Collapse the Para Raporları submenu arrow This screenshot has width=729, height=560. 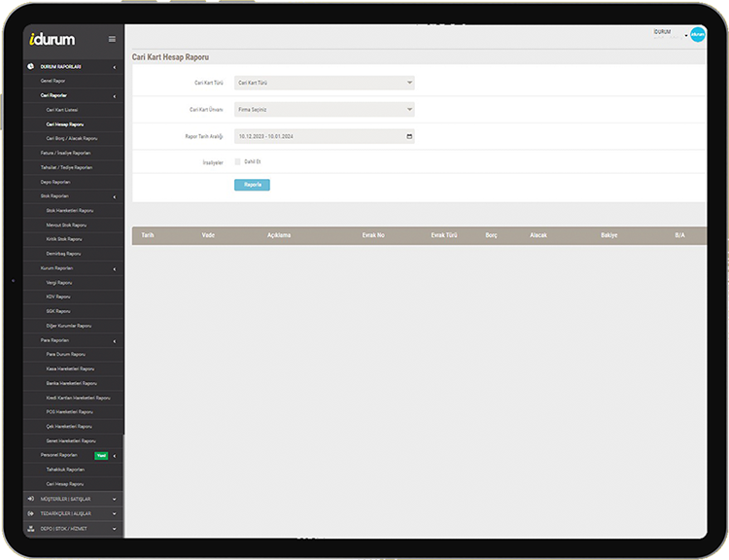[x=115, y=341]
